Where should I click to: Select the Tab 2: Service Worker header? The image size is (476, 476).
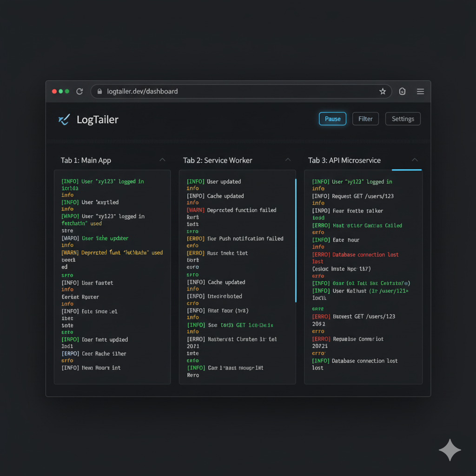coord(218,160)
